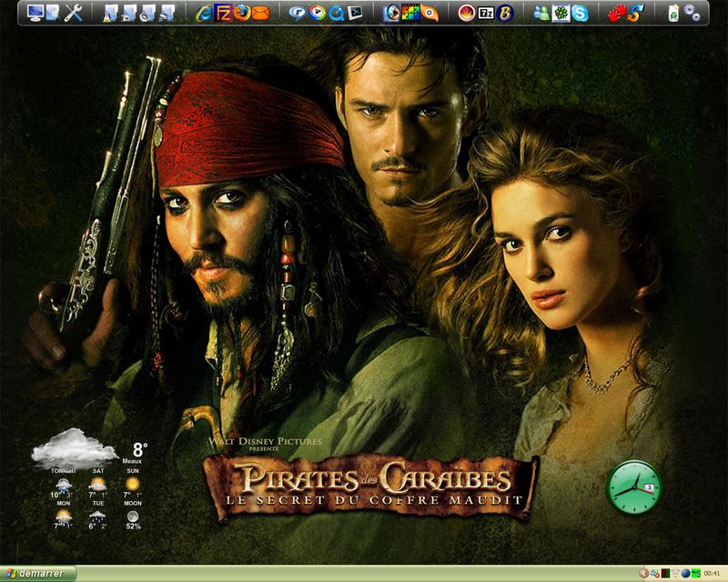728x582 pixels.
Task: Open the blue circle B icon
Action: tap(505, 13)
